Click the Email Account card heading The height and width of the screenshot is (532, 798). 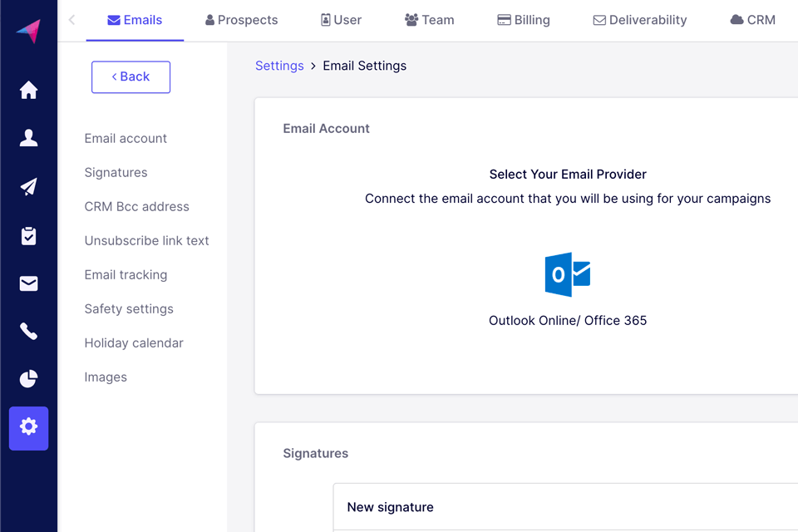click(x=326, y=128)
